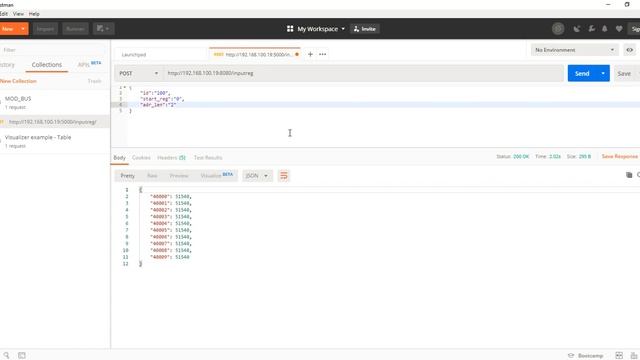Image resolution: width=640 pixels, height=360 pixels.
Task: Select the Test Results tab
Action: [208, 158]
